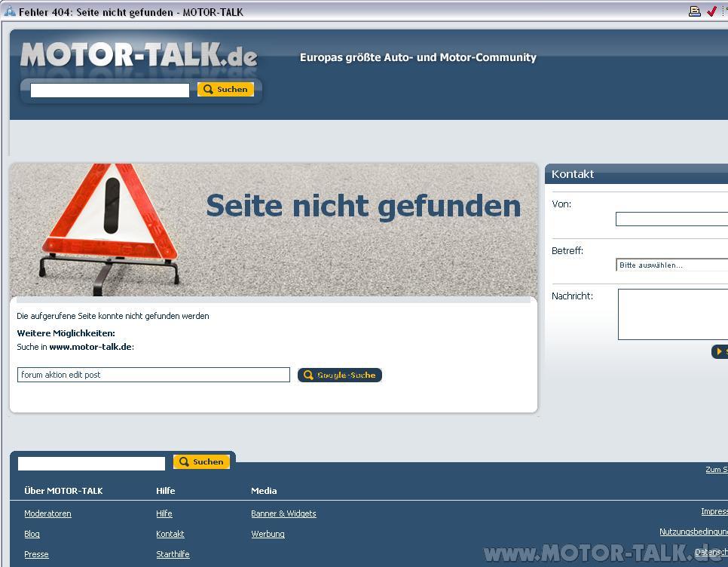Screen dimensions: 728x567
Task: Open the Starthilfe link
Action: (173, 554)
